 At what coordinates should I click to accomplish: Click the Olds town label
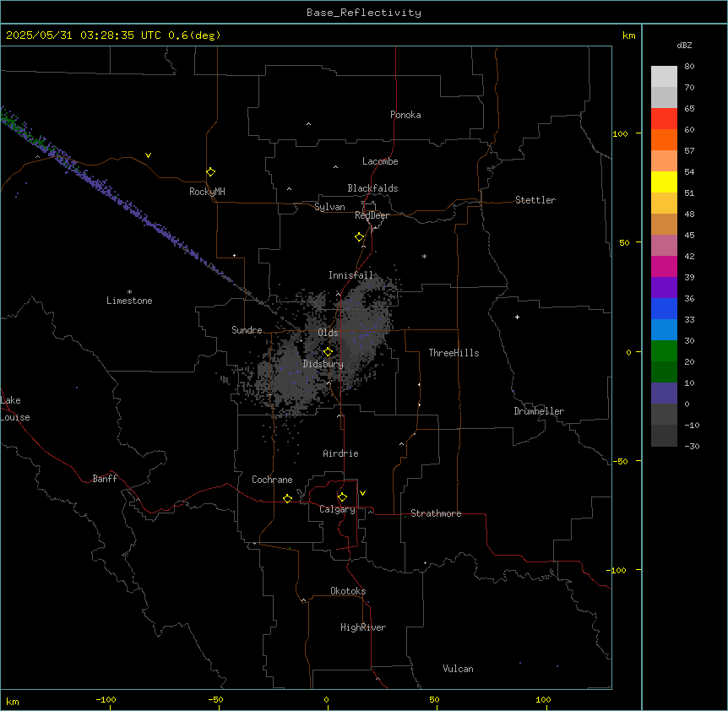pyautogui.click(x=328, y=333)
